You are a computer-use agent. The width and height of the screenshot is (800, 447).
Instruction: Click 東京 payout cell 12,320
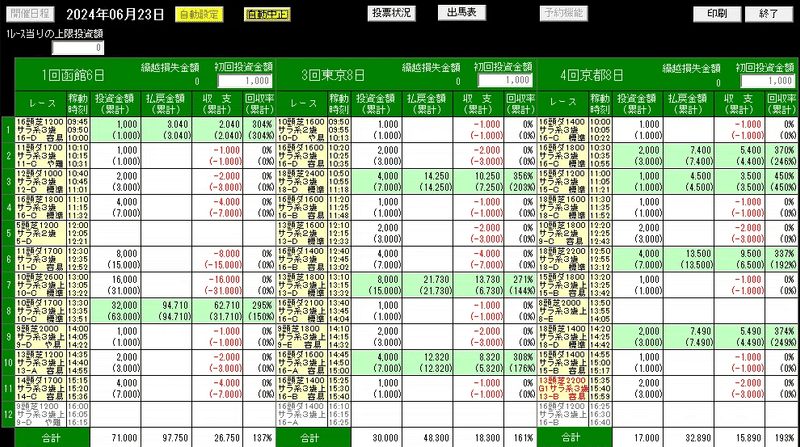click(x=428, y=362)
